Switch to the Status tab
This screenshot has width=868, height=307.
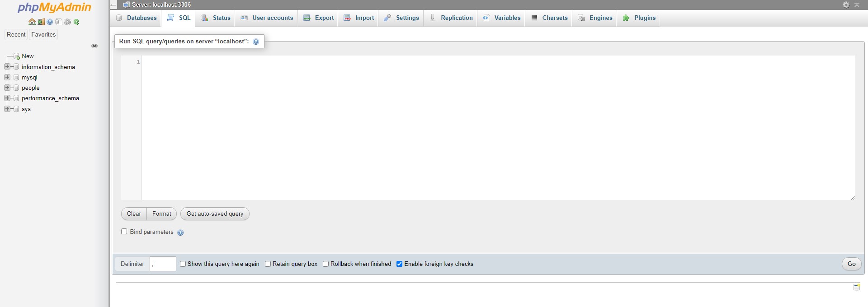click(215, 18)
